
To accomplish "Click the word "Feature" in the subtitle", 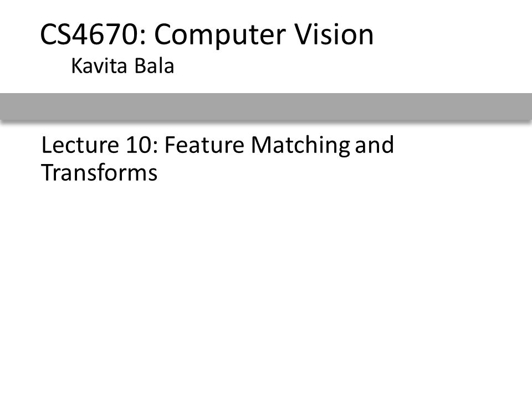I will pyautogui.click(x=204, y=145).
